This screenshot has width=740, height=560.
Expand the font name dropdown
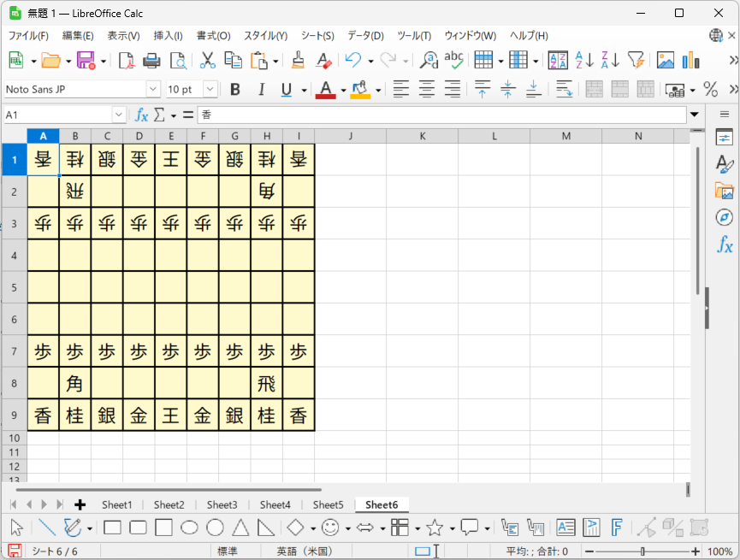tap(153, 89)
